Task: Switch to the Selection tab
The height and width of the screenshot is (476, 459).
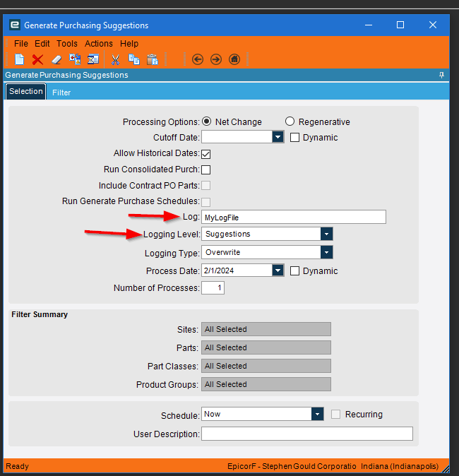Action: tap(26, 91)
